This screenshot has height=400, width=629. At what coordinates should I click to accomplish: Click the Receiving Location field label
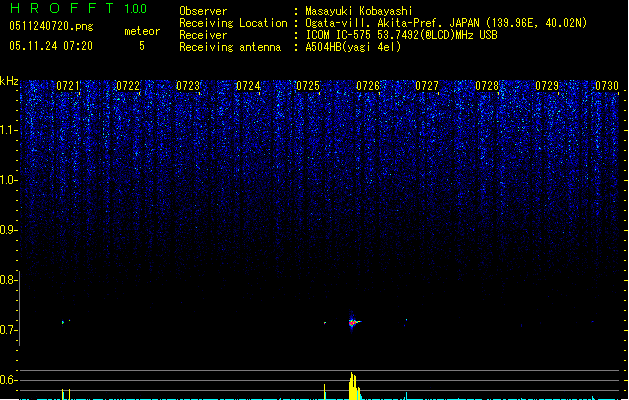pyautogui.click(x=233, y=23)
